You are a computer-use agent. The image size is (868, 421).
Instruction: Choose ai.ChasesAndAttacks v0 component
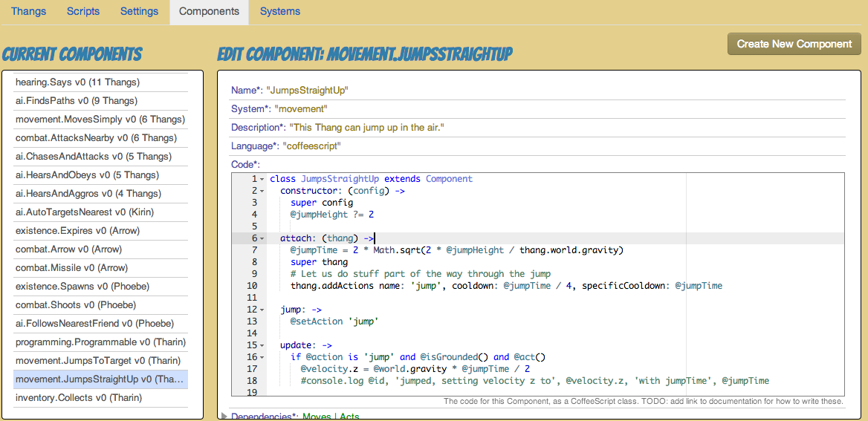[x=101, y=157]
